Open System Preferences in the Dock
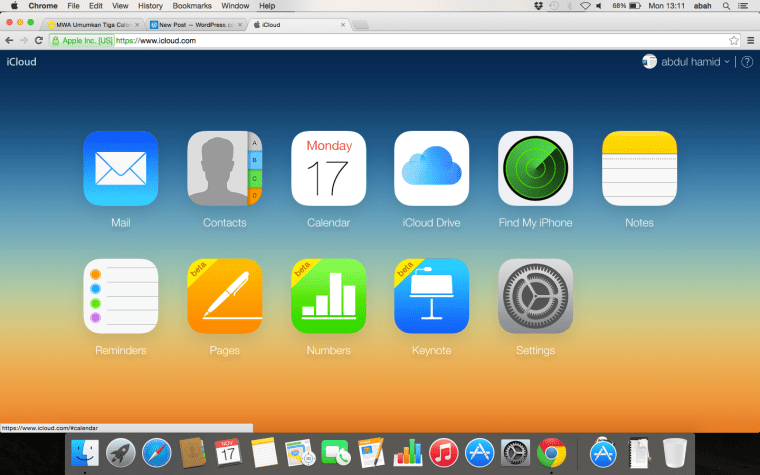Viewport: 760px width, 475px height. point(515,453)
